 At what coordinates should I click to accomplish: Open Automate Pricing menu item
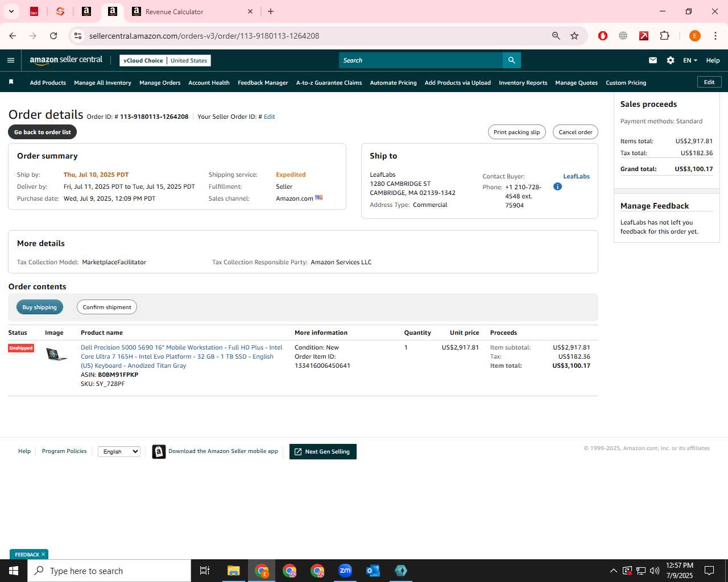pos(393,82)
